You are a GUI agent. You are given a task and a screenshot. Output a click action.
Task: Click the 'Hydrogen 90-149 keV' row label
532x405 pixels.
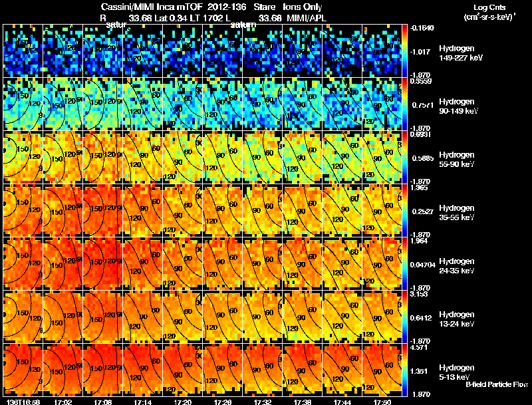coord(458,106)
